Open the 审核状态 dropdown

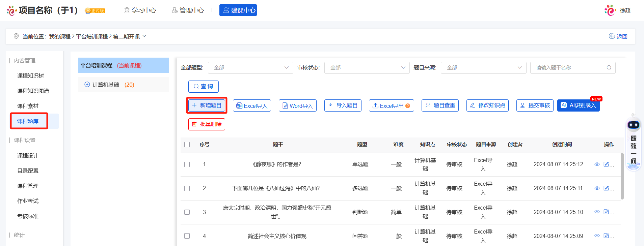click(x=367, y=68)
